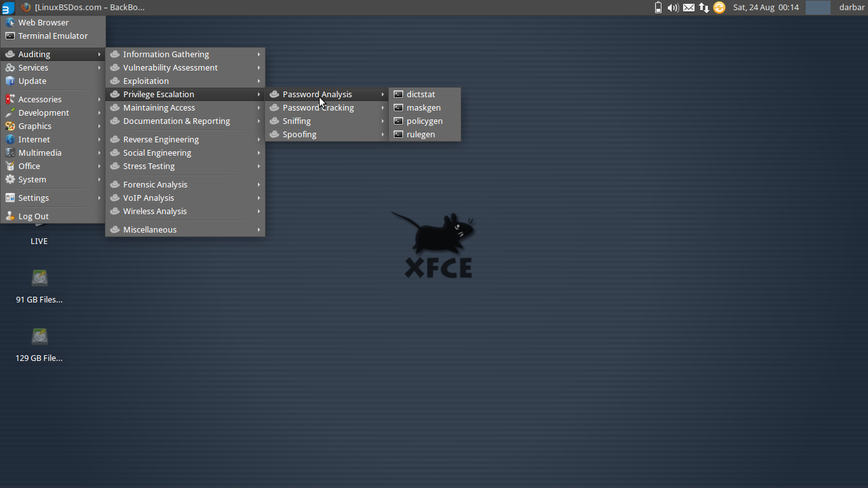Screen dimensions: 868x488
Task: Click the Settings category icon
Action: [10, 198]
